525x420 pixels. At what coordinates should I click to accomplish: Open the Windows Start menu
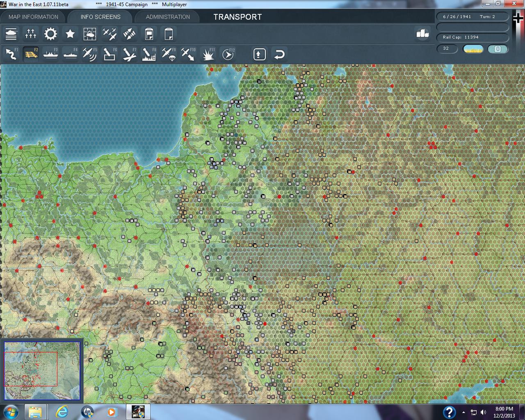11,412
